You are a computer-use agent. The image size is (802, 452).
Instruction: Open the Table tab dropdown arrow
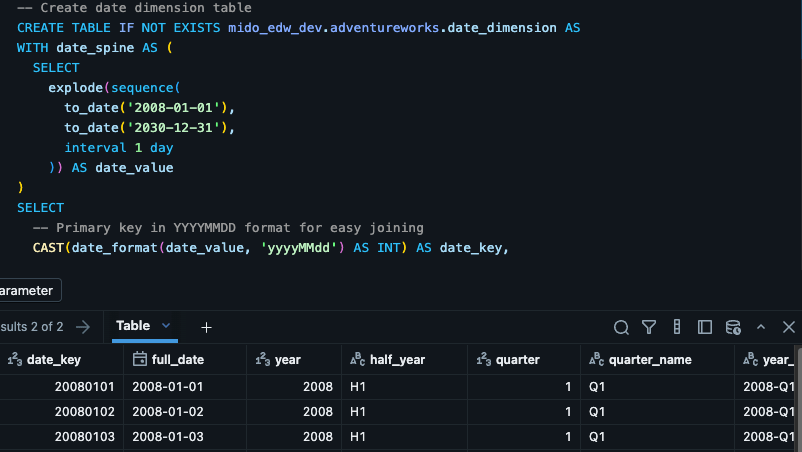click(166, 326)
